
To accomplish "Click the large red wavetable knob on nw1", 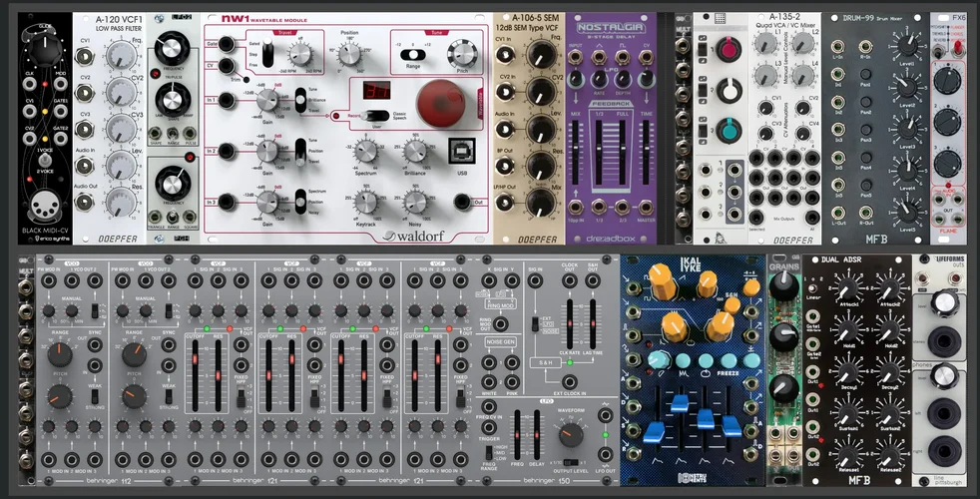I will 441,103.
